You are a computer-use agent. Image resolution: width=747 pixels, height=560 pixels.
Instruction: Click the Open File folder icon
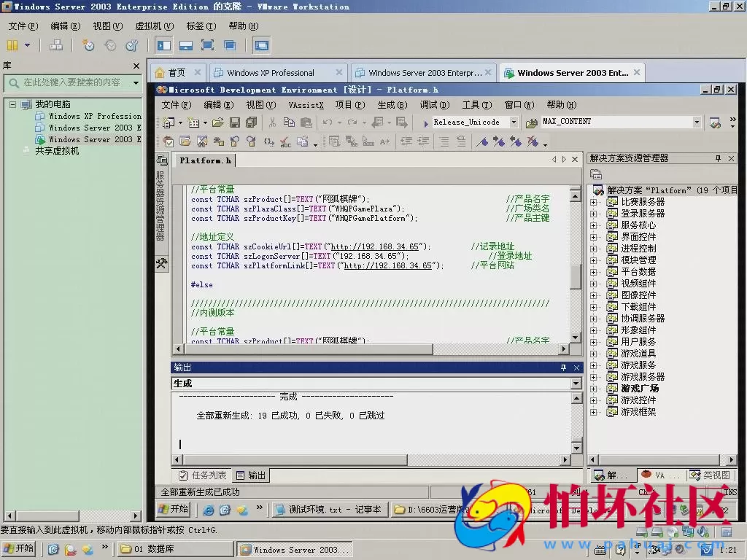(218, 122)
